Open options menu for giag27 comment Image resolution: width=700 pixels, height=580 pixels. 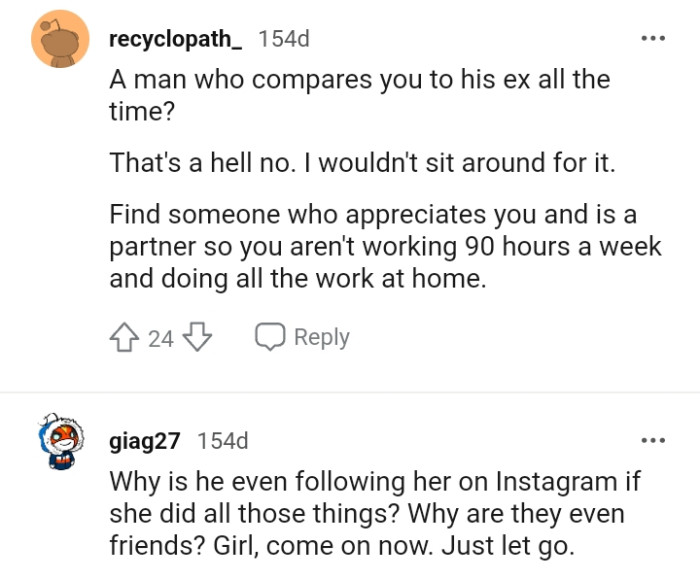tap(653, 440)
